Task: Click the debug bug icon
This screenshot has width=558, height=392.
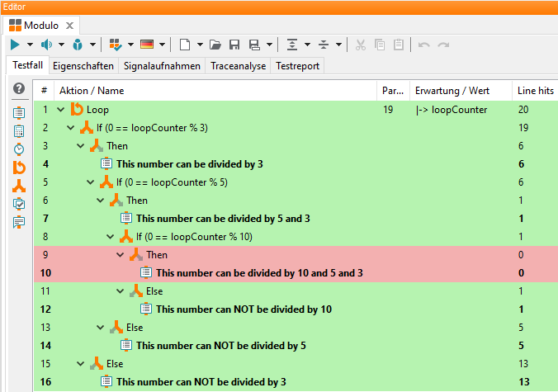Action: click(x=78, y=45)
